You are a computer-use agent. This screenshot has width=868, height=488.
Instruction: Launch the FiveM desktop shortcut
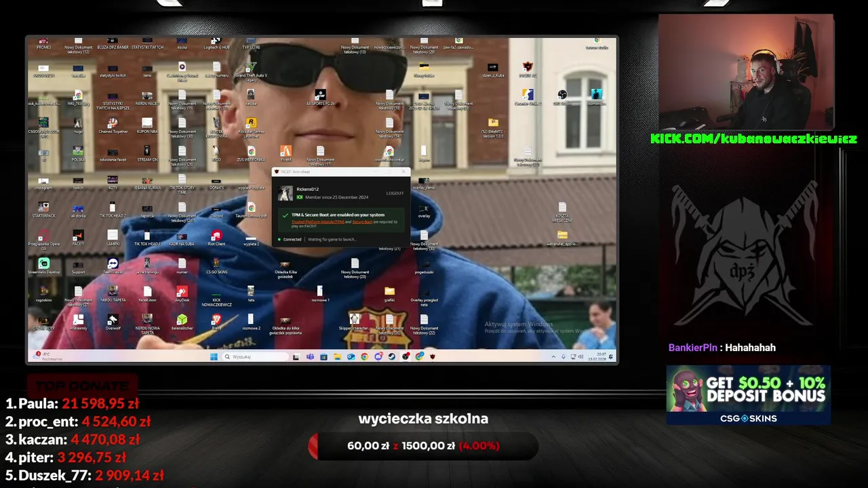[285, 153]
